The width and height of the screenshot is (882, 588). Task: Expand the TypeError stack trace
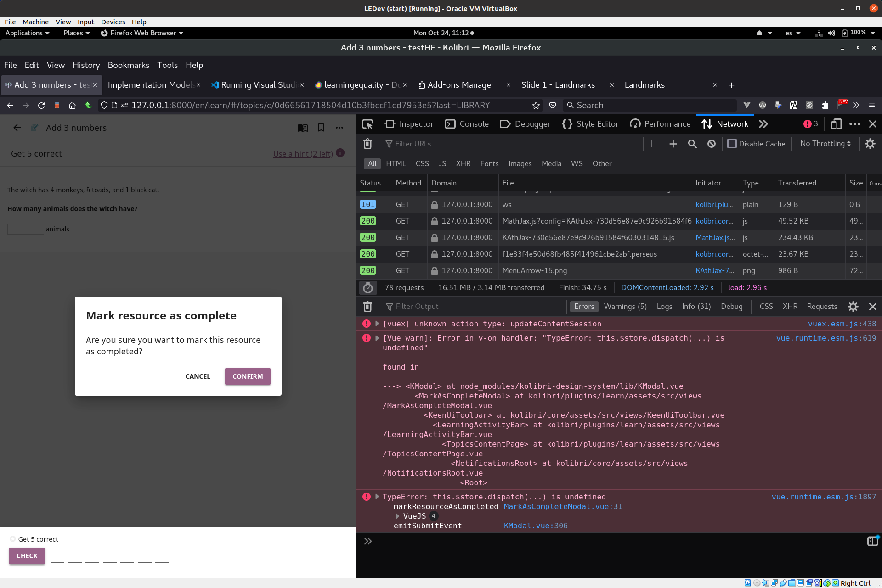pyautogui.click(x=377, y=497)
